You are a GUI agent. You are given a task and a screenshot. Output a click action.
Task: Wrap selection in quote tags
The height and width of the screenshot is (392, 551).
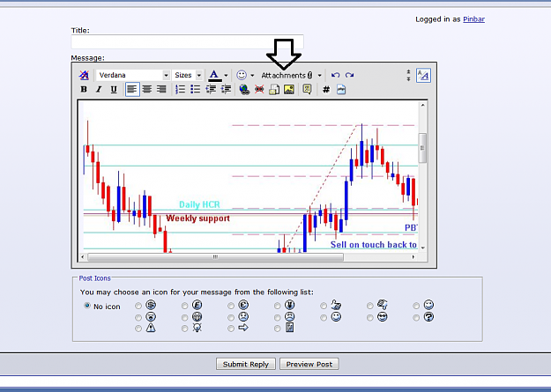(307, 90)
